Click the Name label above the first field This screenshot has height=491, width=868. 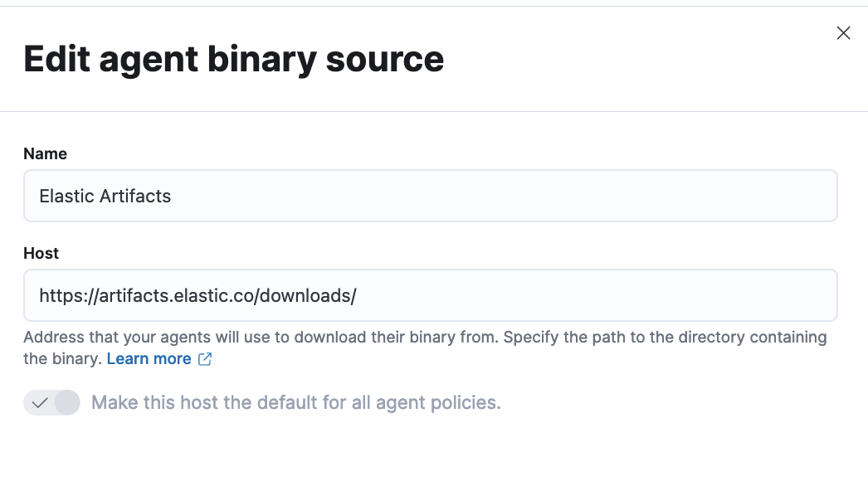pos(45,153)
